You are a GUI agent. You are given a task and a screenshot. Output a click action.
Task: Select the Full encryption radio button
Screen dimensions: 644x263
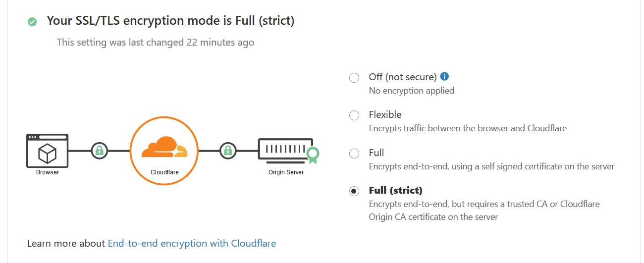tap(354, 154)
